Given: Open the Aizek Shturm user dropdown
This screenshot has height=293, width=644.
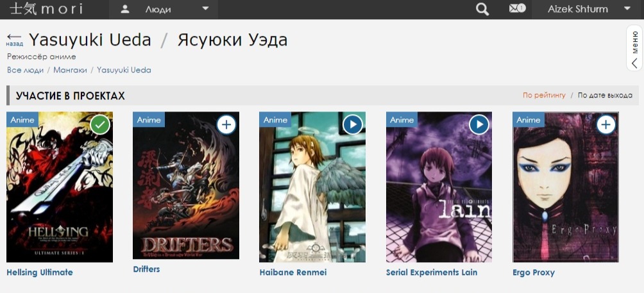Looking at the screenshot, I should tap(588, 10).
